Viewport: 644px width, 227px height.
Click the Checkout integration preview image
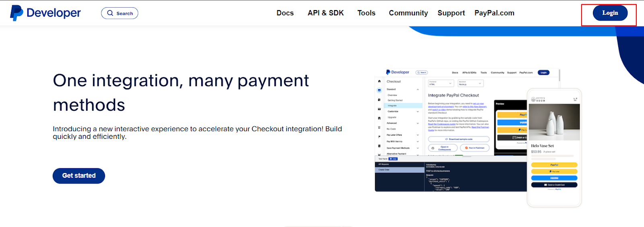(478, 138)
